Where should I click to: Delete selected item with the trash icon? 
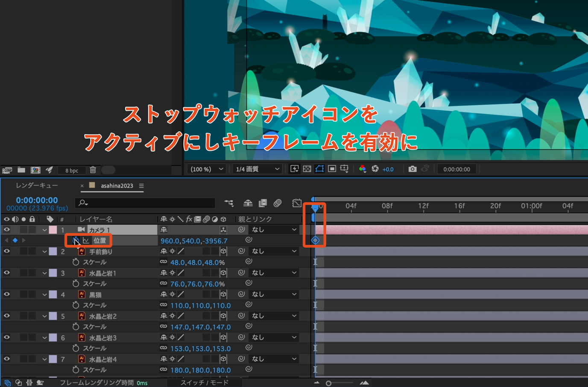click(93, 170)
